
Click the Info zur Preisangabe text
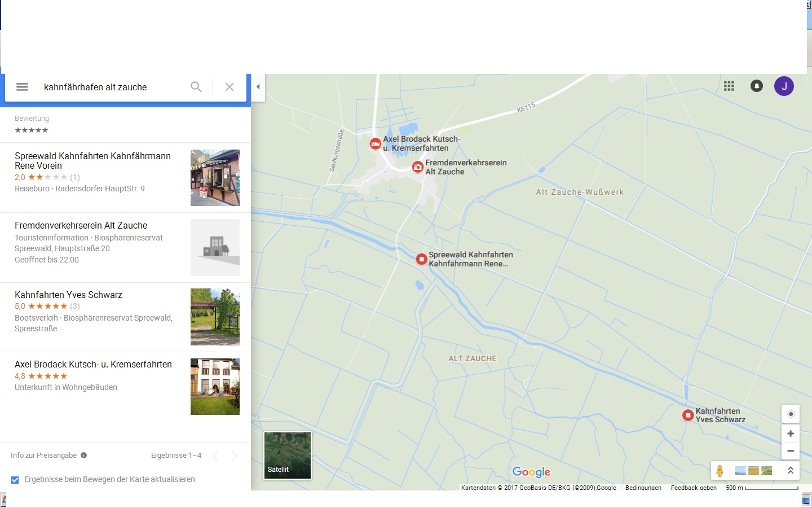[43, 456]
